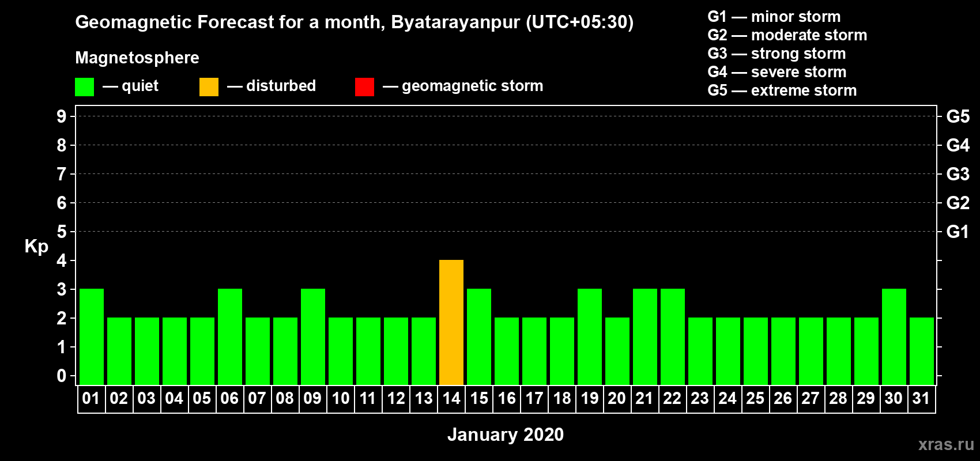The image size is (980, 461).
Task: Click 'G2 — moderate storm' legend text
Action: click(787, 35)
